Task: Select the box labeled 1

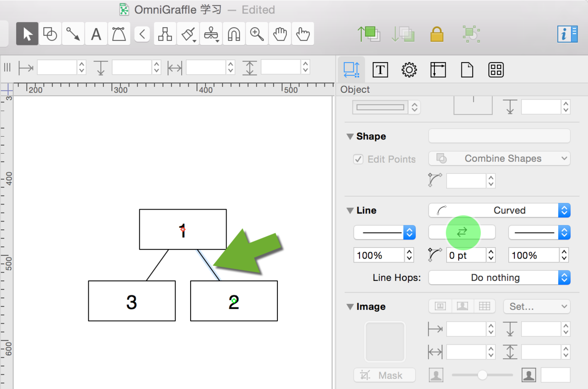Action: coord(183,230)
